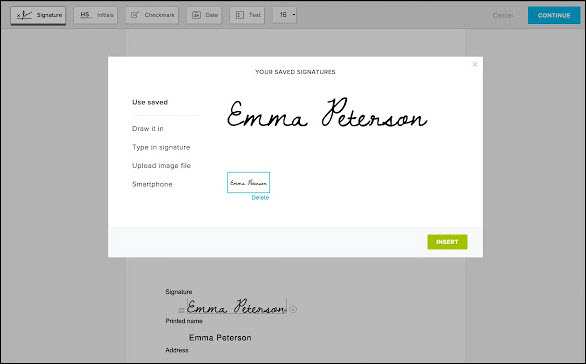Click the Printed name label
The width and height of the screenshot is (586, 364).
tap(184, 321)
